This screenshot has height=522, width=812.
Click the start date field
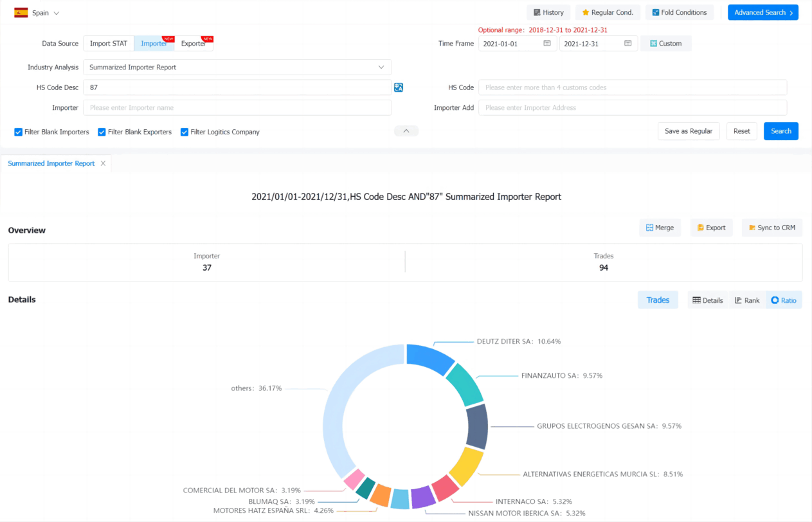[518, 44]
